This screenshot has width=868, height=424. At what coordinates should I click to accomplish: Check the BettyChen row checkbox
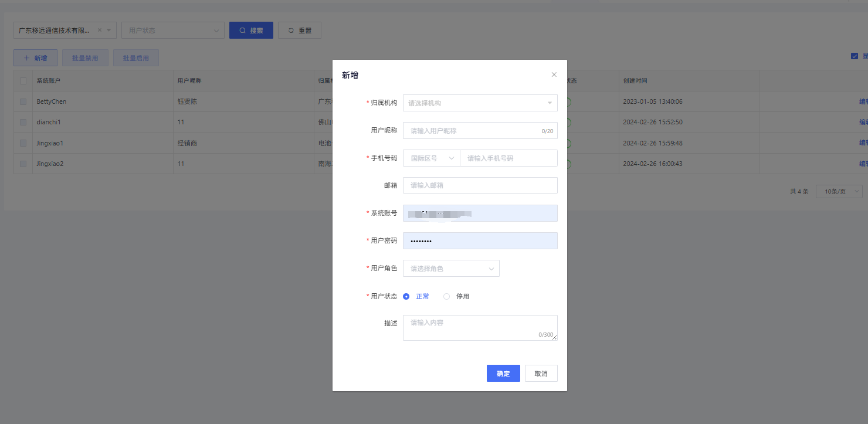click(23, 102)
